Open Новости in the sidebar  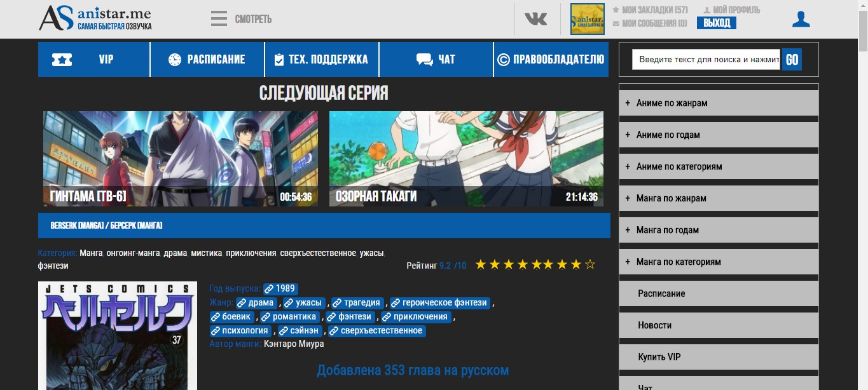[x=719, y=325]
